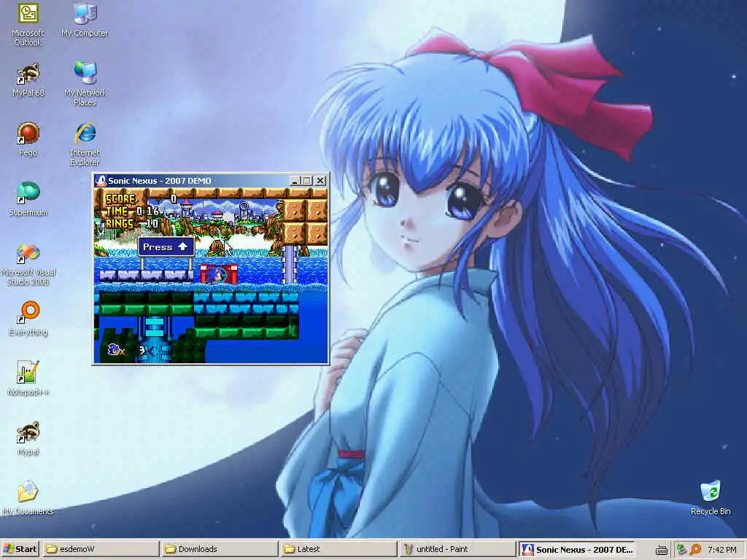Open My Network Places icon
The width and height of the screenshot is (747, 560).
point(85,84)
